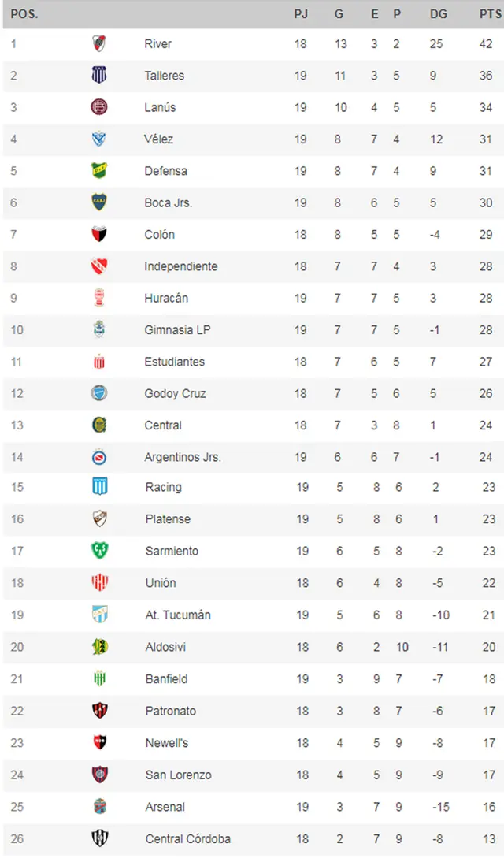
Task: Click the Central Córdoba club shield
Action: (x=99, y=838)
